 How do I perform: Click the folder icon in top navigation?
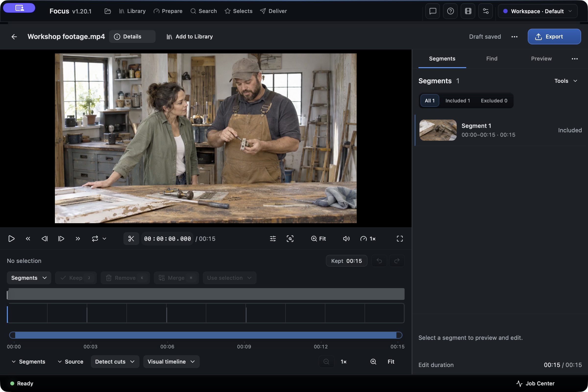[108, 11]
